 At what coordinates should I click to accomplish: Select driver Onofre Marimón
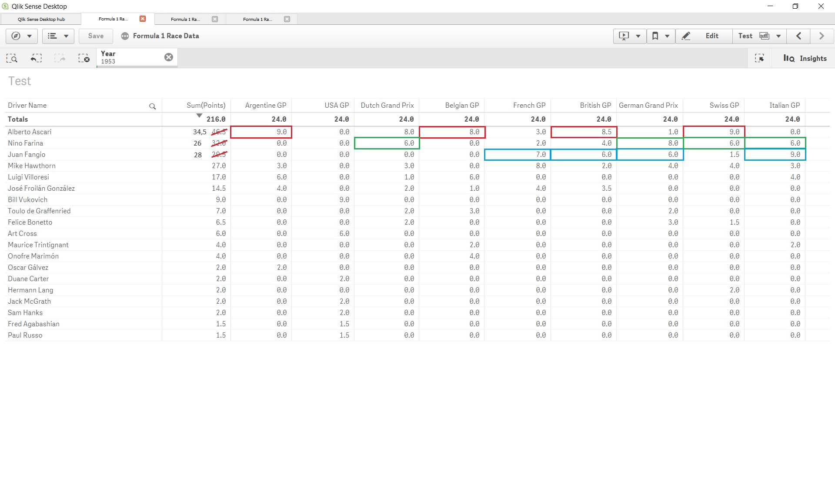33,256
